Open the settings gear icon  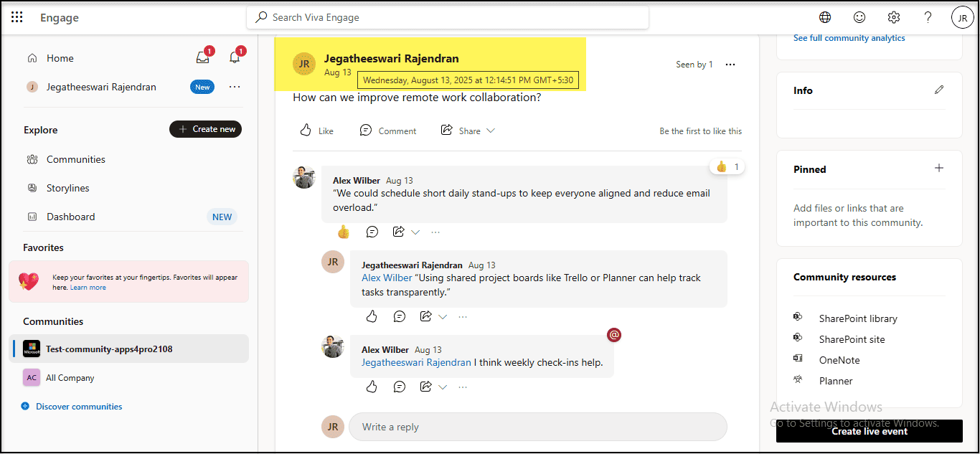point(893,17)
